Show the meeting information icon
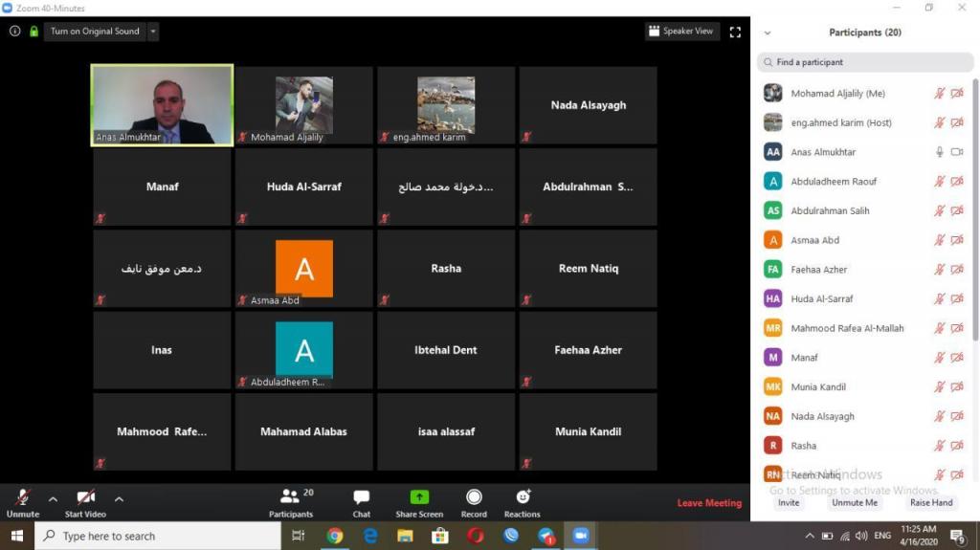The height and width of the screenshot is (550, 980). 14,32
